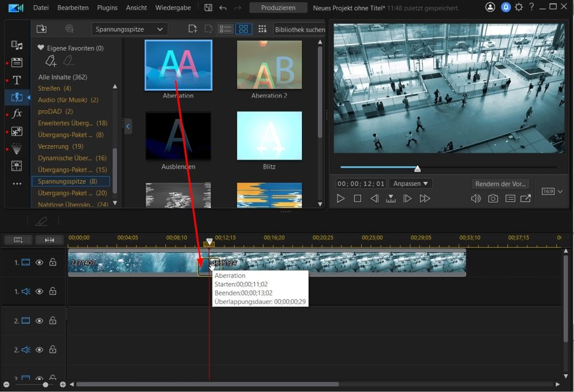Click the import media folder icon
Screen dimensions: 574x392
click(41, 29)
